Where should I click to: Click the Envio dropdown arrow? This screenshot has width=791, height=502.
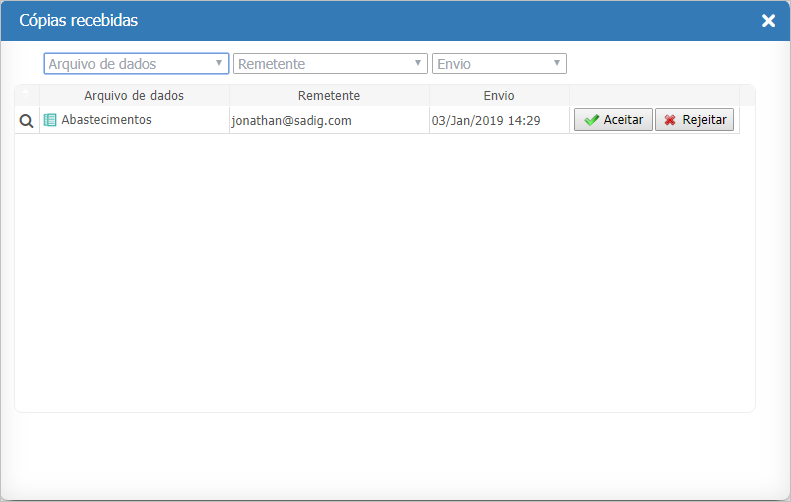(557, 64)
